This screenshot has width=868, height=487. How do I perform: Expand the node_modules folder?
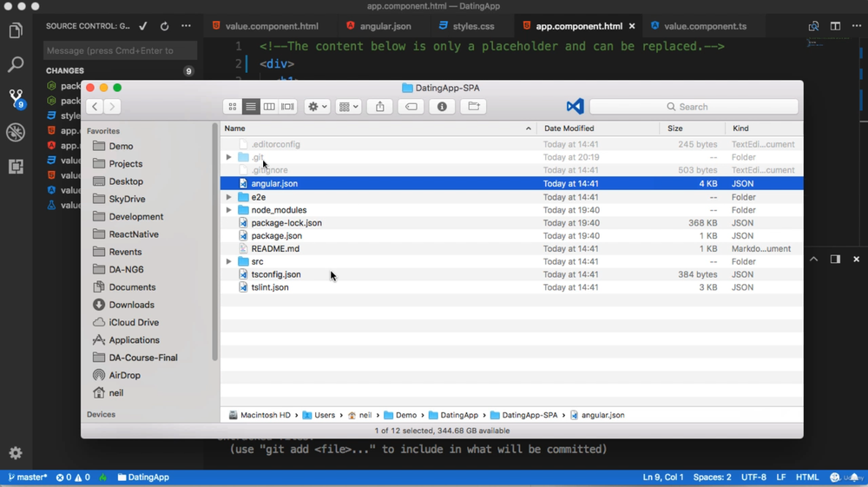tap(228, 210)
